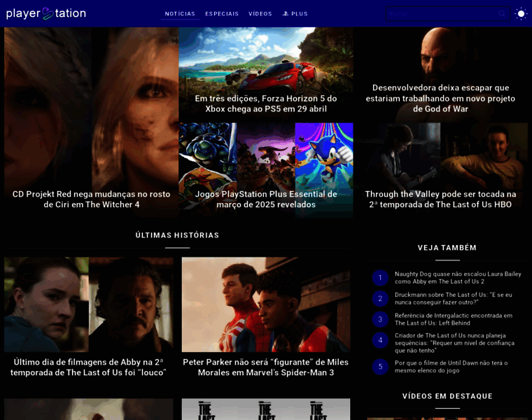
Task: Open Druckmann sobre The Last of Us story
Action: [454, 298]
